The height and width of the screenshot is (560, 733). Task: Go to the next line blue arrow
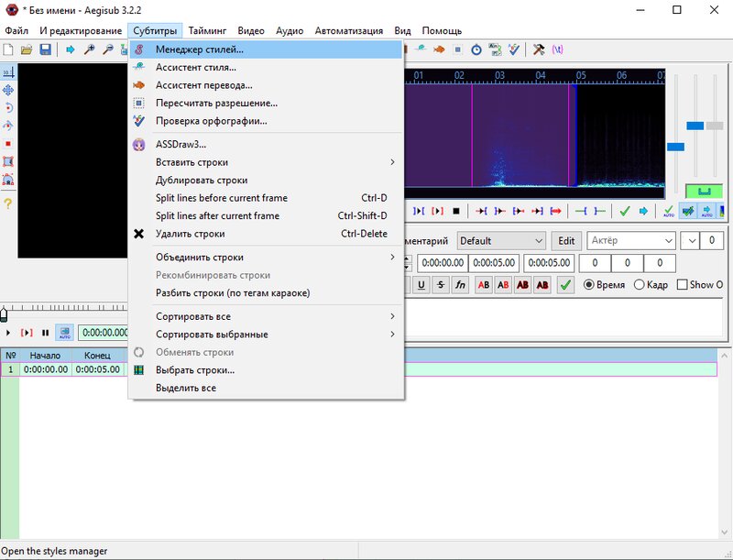[x=643, y=212]
